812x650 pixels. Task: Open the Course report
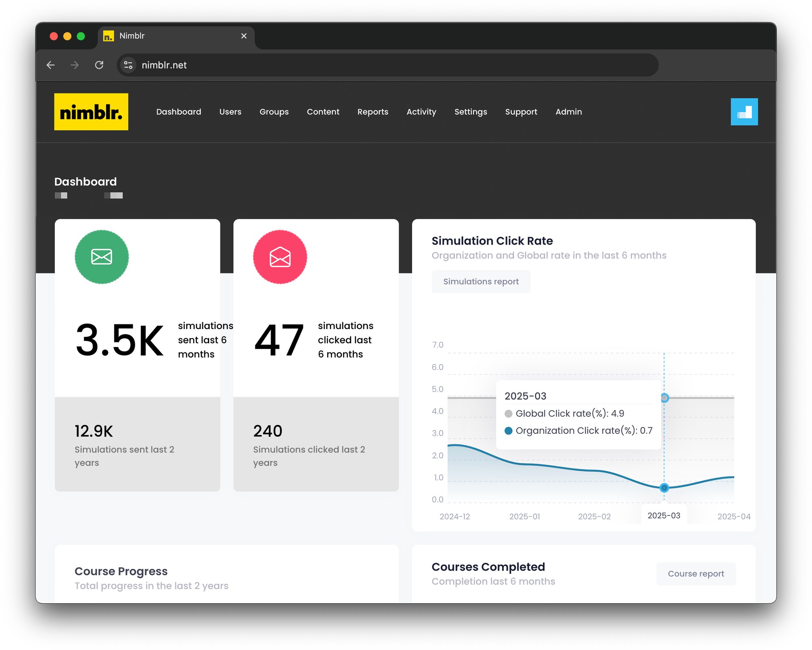click(695, 574)
